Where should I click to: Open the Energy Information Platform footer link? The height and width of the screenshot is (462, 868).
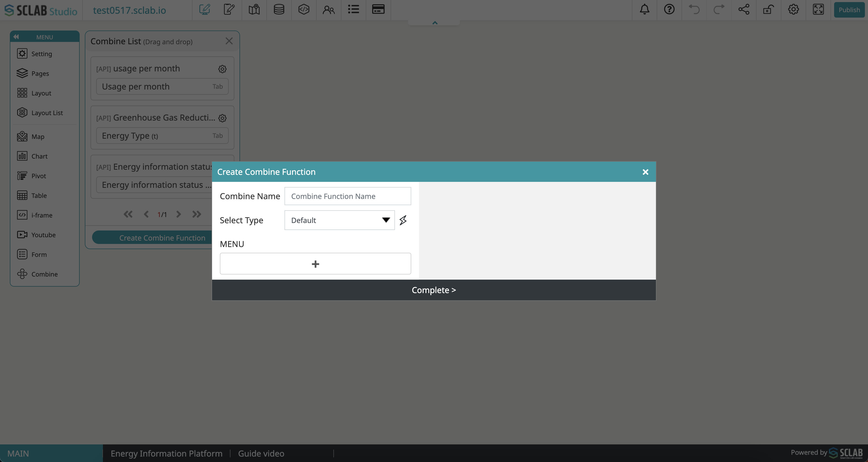[167, 453]
